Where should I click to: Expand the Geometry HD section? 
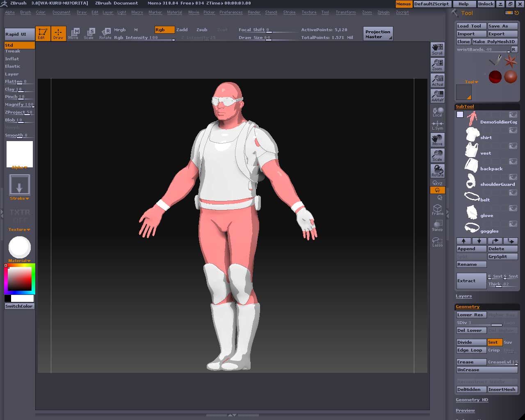point(472,400)
